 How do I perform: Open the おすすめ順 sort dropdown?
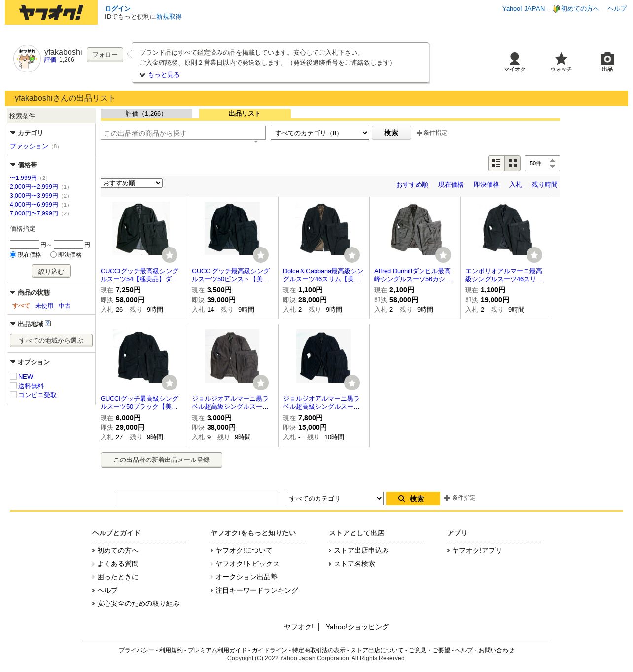(x=132, y=183)
